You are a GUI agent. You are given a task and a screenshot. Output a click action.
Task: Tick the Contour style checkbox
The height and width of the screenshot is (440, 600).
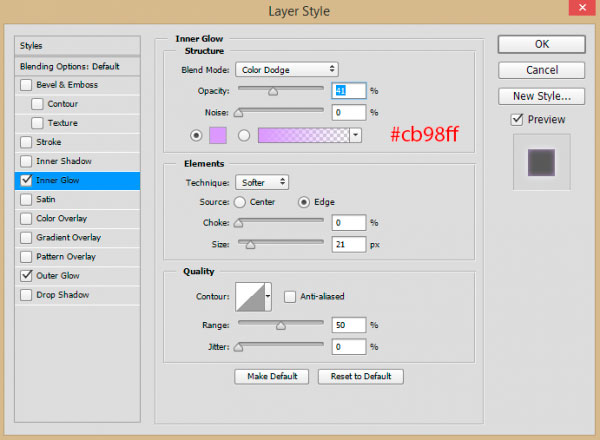[x=37, y=104]
